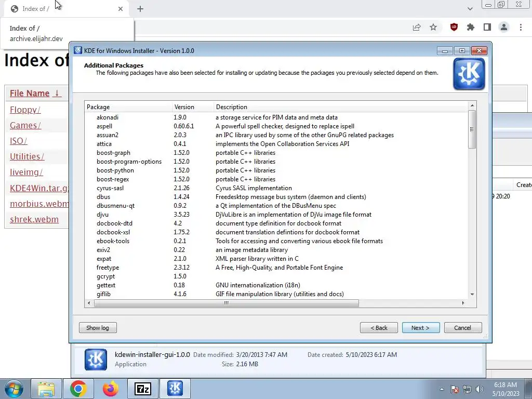Open 7-Zip from the taskbar
This screenshot has width=532, height=399.
[142, 389]
